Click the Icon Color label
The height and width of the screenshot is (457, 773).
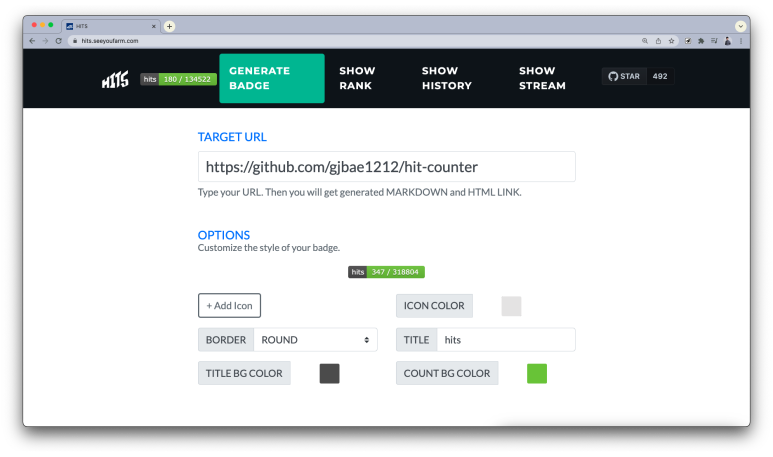[434, 306]
